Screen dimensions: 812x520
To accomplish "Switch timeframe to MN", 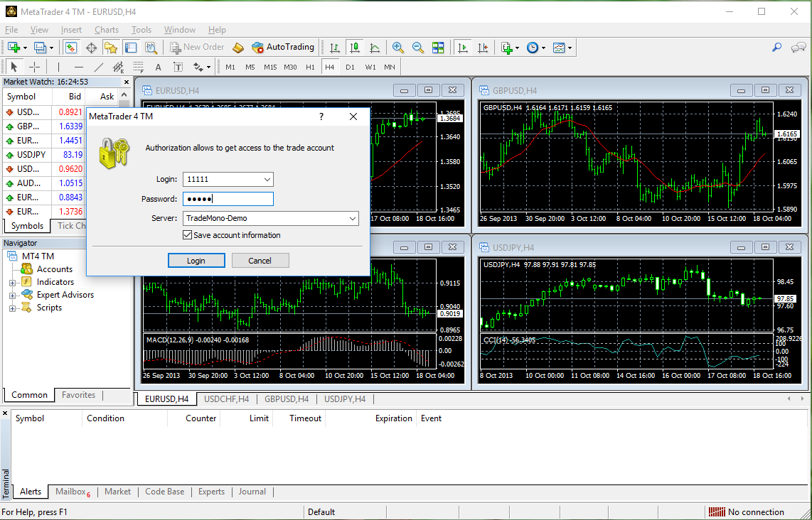I will (390, 67).
